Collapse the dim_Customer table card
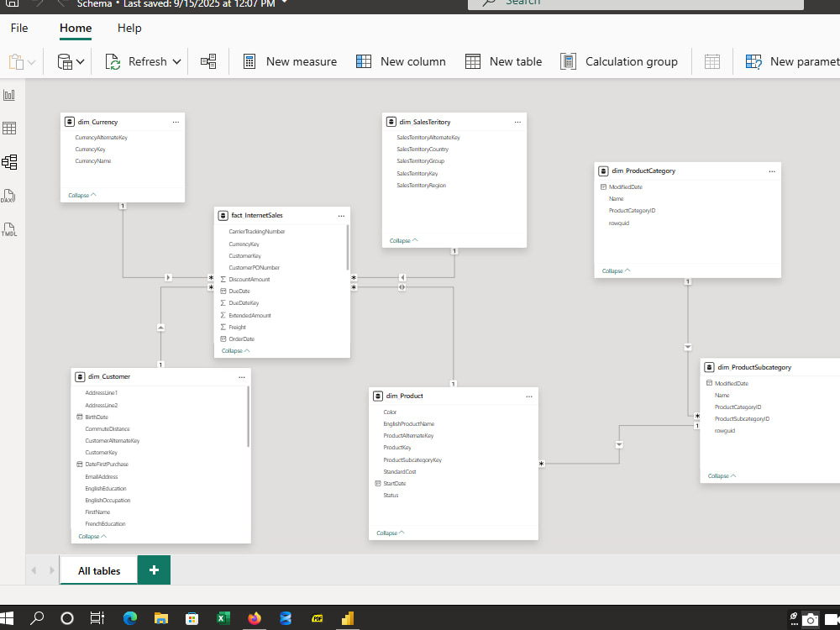The height and width of the screenshot is (630, 840). pyautogui.click(x=92, y=536)
